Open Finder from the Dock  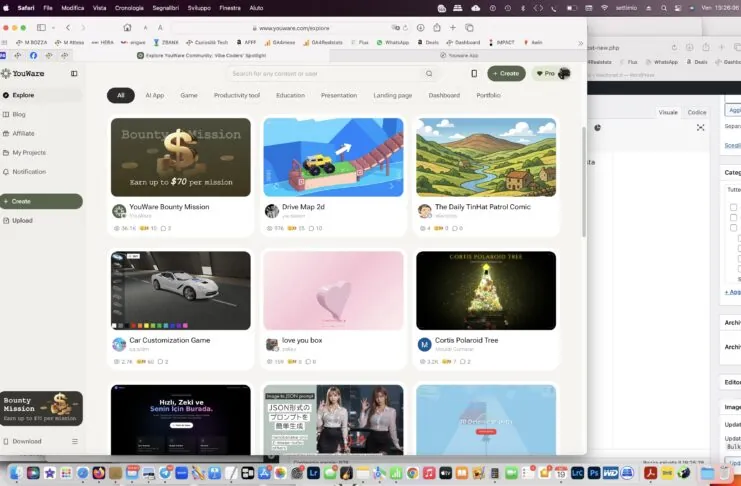pos(16,472)
